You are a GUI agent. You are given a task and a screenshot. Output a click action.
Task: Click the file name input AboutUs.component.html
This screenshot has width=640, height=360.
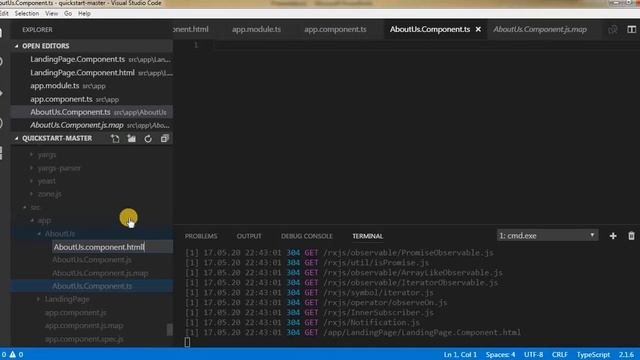(112, 247)
